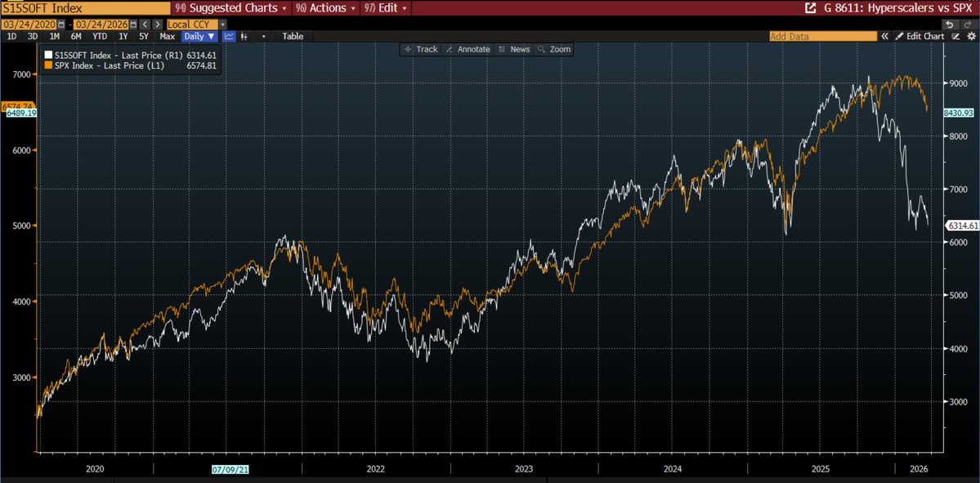Click the 6314.61 last price axis label
The image size is (980, 483).
coord(963,226)
